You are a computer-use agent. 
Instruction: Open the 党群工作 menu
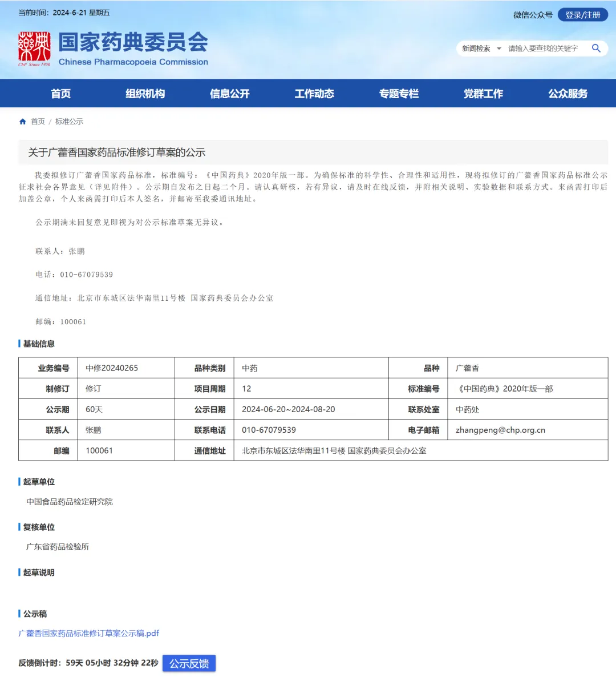(483, 94)
